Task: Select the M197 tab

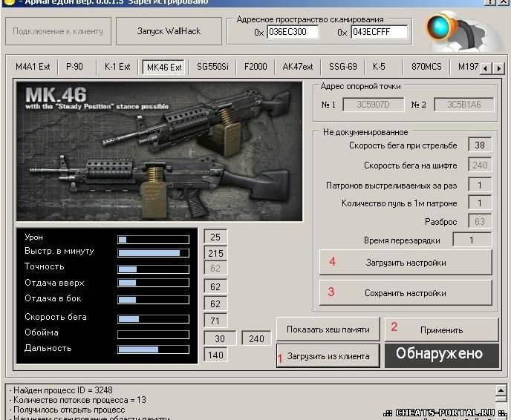Action: [468, 67]
